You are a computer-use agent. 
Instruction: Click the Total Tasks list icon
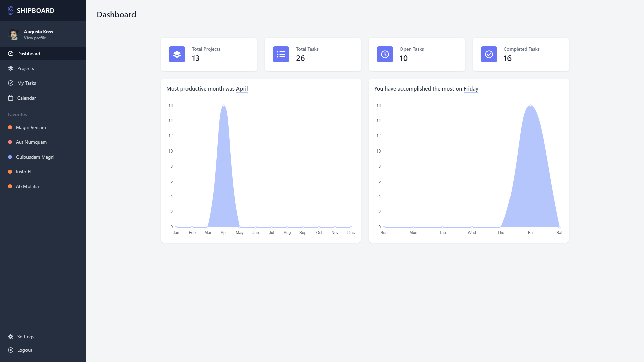[281, 54]
